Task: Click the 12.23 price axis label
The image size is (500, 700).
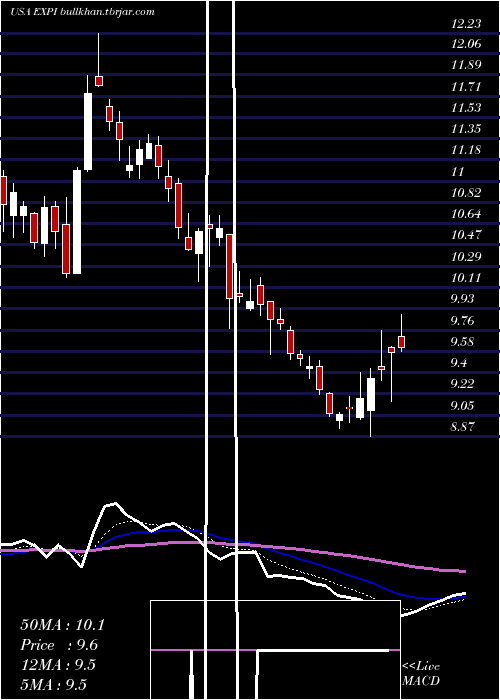Action: (x=466, y=24)
